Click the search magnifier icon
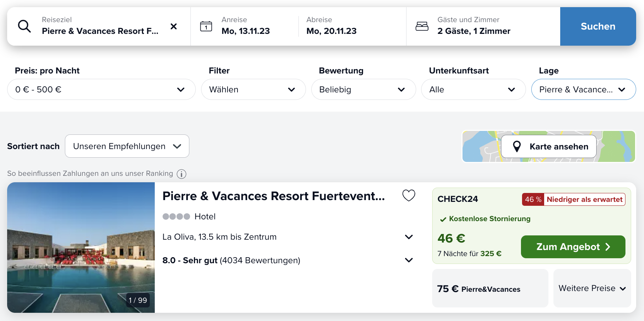The image size is (644, 321). click(x=24, y=26)
